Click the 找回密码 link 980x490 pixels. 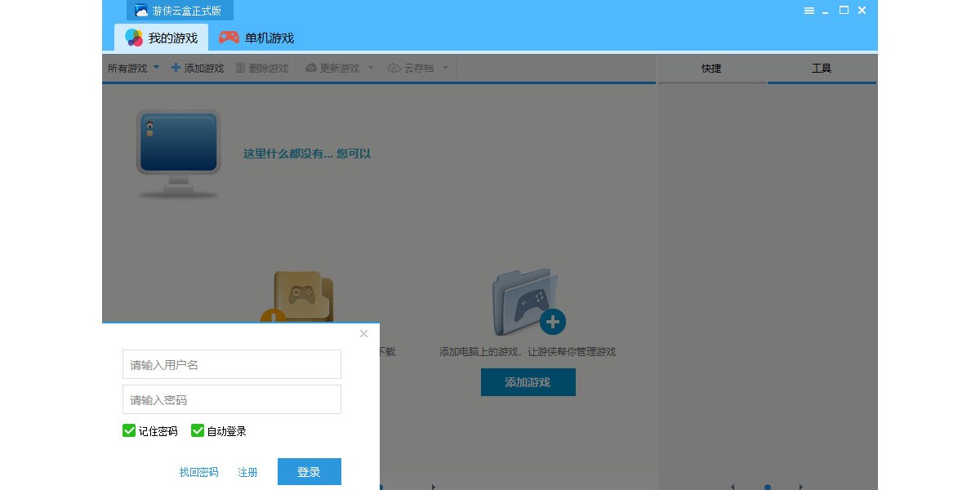tap(198, 472)
